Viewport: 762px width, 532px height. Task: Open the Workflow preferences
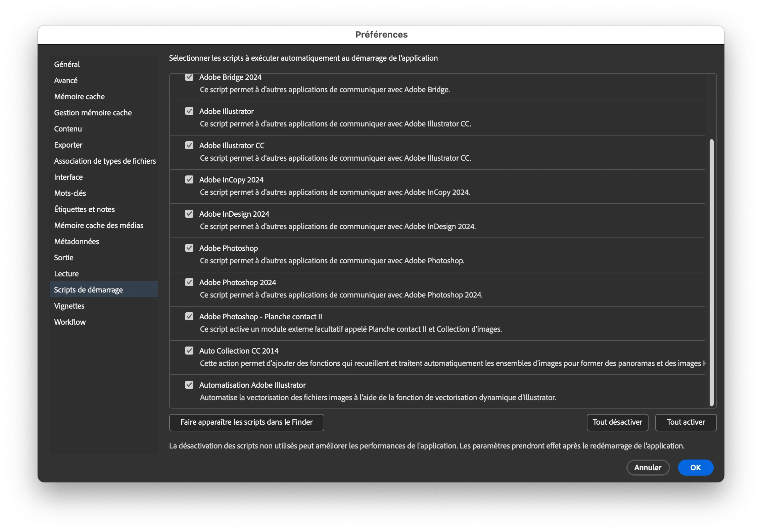70,322
